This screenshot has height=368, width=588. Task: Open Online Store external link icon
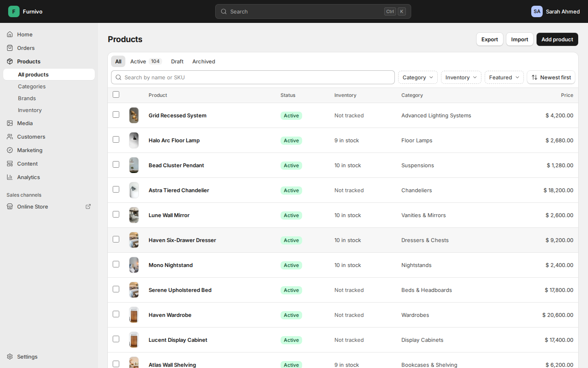(x=88, y=206)
